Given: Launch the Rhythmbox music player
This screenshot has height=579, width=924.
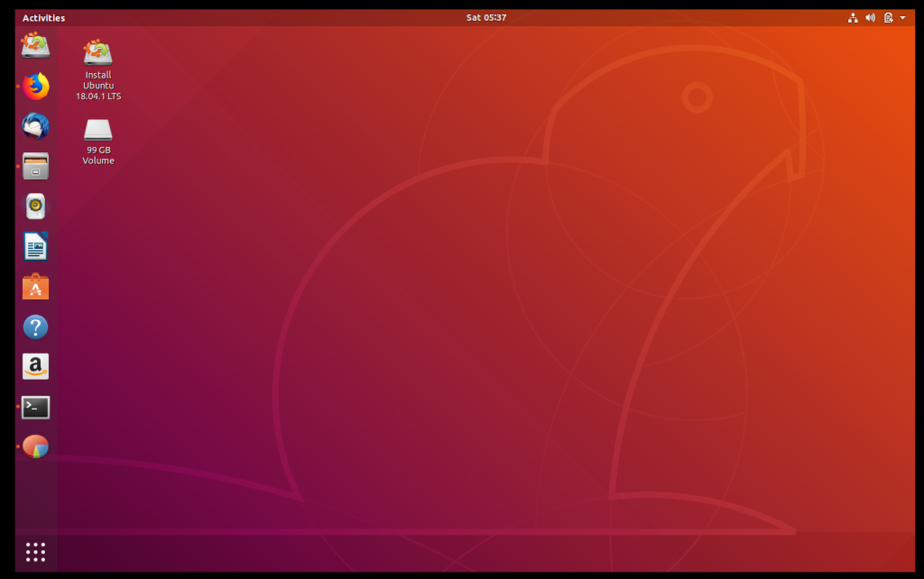Looking at the screenshot, I should [35, 206].
